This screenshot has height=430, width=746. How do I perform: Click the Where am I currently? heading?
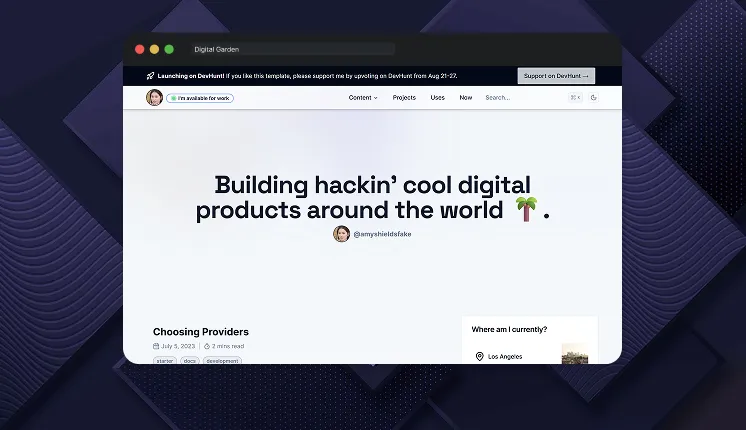[x=509, y=329]
